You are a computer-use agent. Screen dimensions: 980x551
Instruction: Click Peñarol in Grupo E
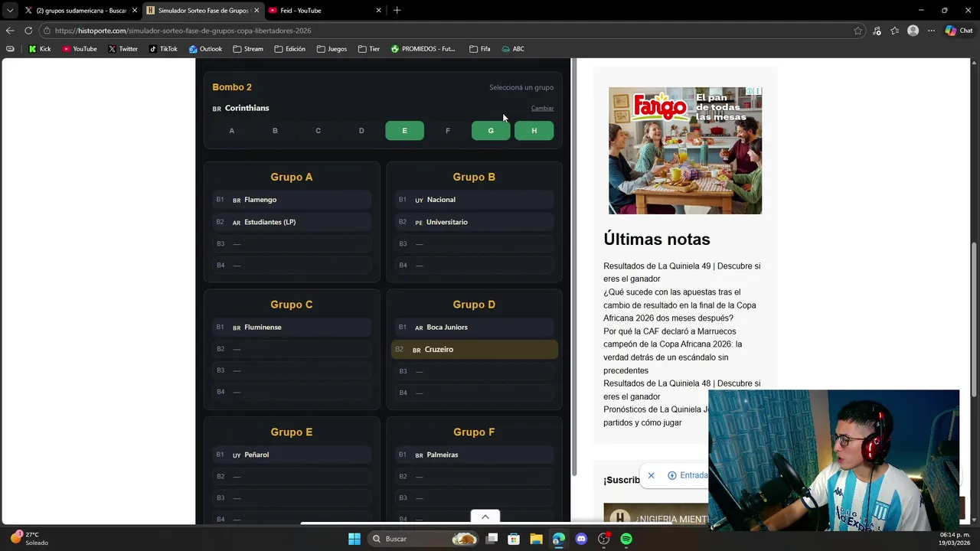pos(292,455)
